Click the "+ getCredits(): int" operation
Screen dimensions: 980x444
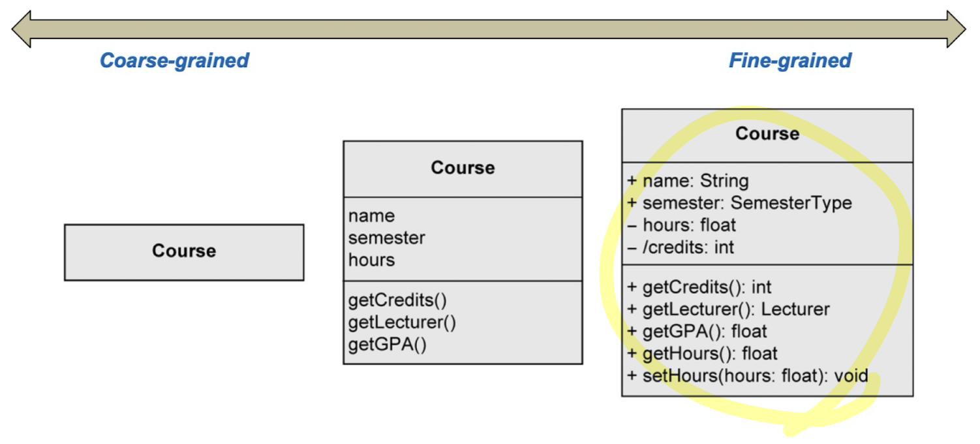(699, 287)
